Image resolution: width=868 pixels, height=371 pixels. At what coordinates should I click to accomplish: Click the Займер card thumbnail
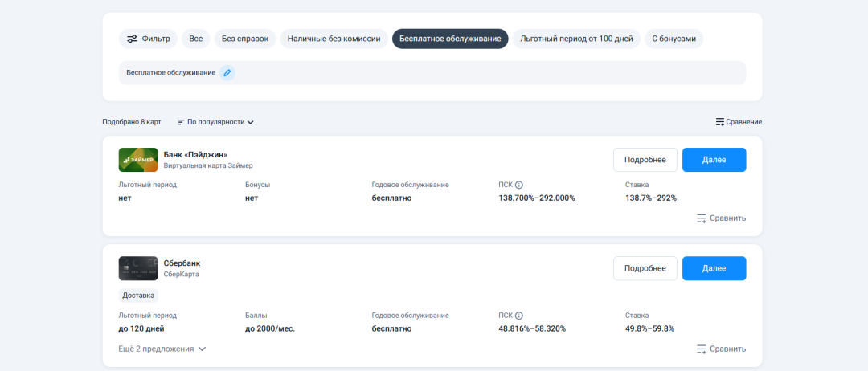click(138, 160)
